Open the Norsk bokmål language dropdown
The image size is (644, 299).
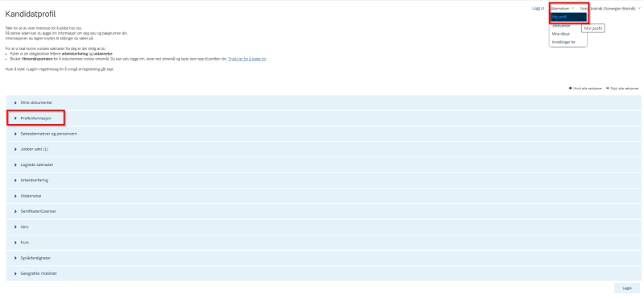(610, 8)
